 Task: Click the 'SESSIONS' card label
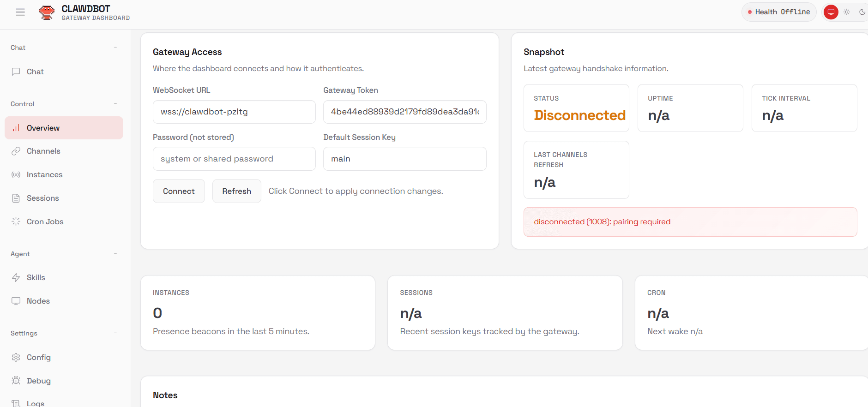(416, 293)
